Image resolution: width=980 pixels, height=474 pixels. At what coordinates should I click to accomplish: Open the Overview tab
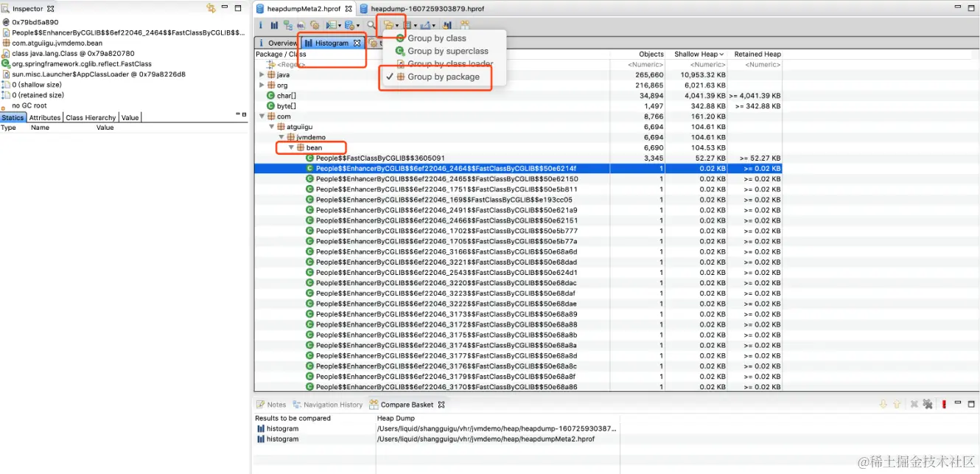(278, 43)
